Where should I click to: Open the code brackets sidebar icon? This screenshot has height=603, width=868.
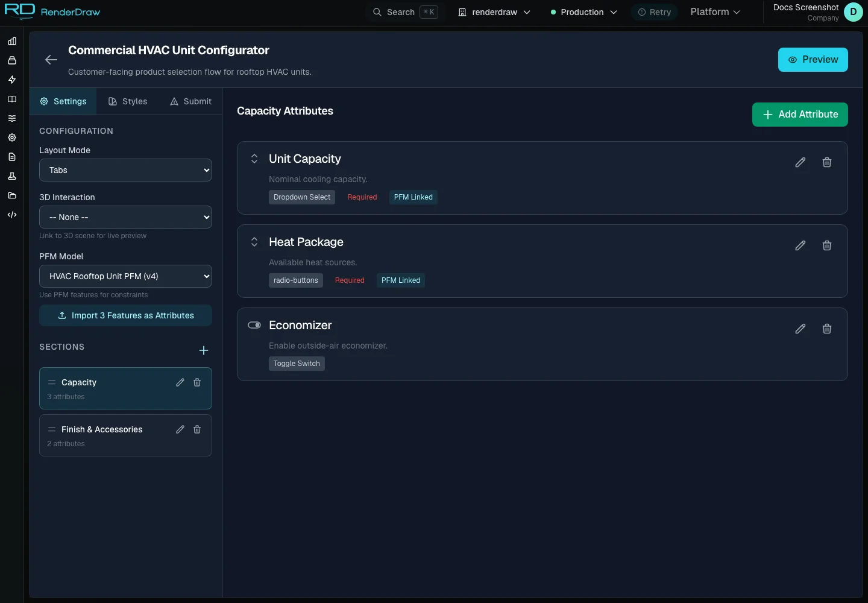[12, 215]
